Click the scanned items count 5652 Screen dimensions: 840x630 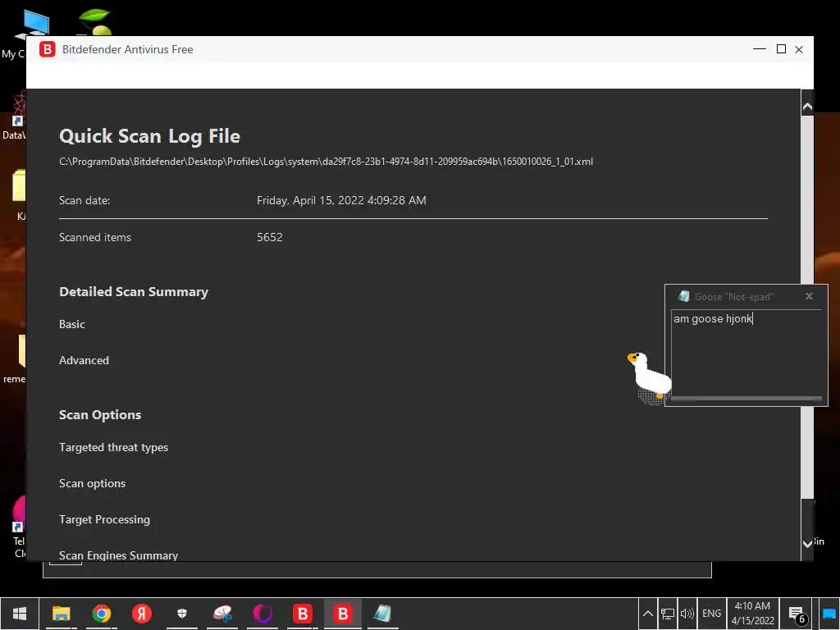point(269,237)
